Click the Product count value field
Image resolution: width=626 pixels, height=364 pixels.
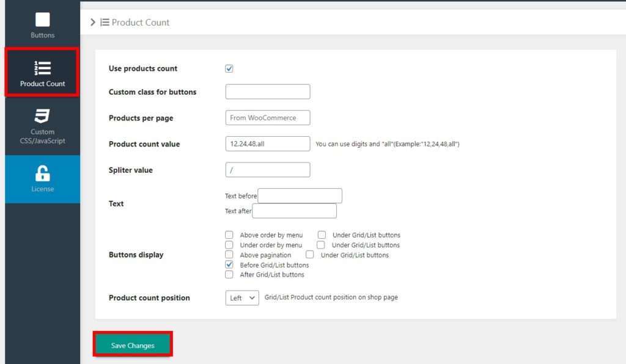coord(268,144)
